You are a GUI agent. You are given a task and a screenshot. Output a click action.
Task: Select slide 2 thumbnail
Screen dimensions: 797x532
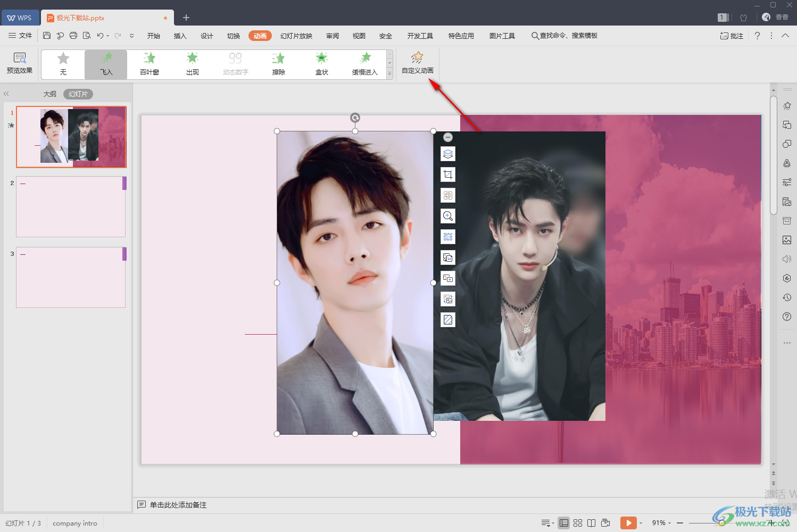(71, 206)
